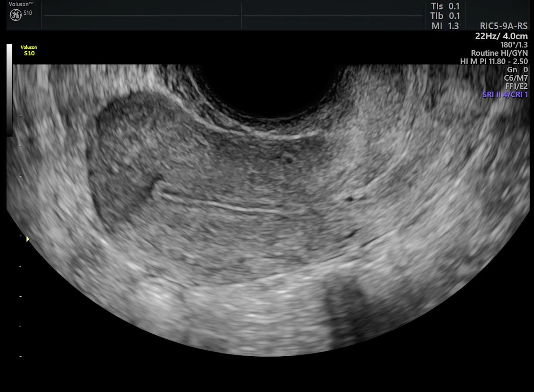Screen dimensions: 534x392
Task: Click the Voluson trademark text in header
Action: coord(20,4)
